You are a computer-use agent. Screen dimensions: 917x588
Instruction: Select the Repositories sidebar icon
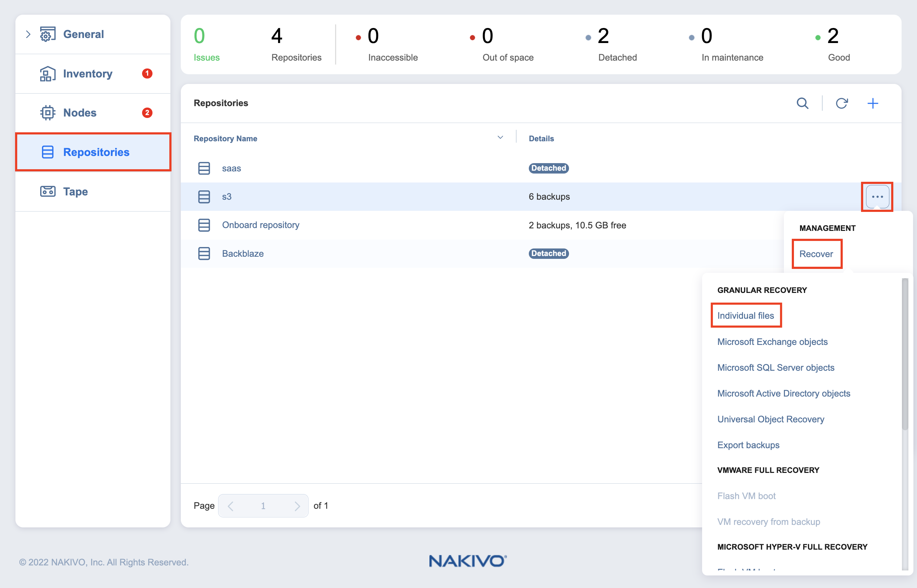tap(48, 152)
